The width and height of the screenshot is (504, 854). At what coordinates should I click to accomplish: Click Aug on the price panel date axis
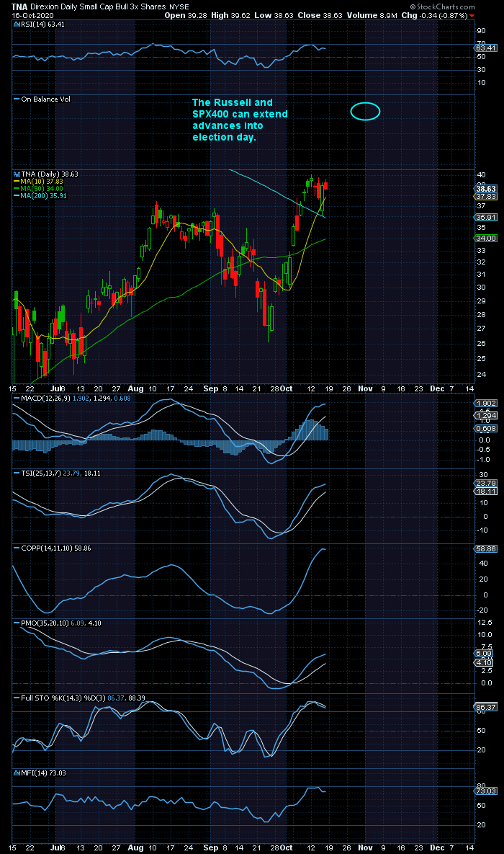tap(137, 389)
